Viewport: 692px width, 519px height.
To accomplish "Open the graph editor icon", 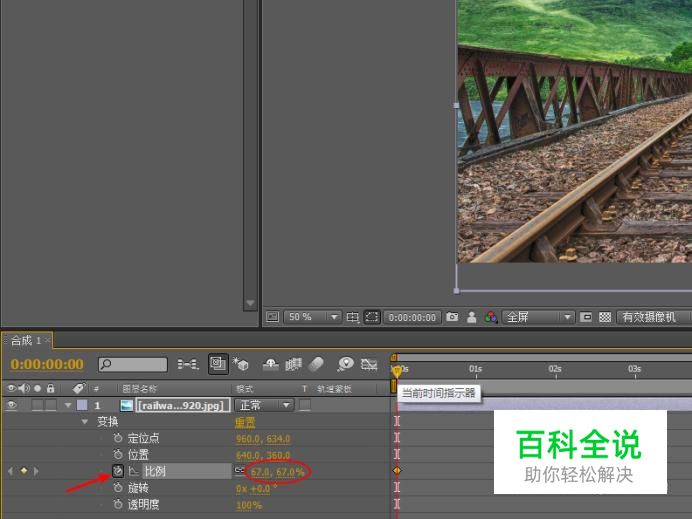I will tap(369, 364).
